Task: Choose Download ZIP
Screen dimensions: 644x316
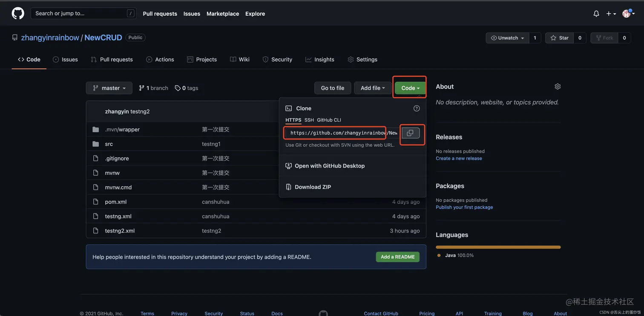Action: [308, 187]
